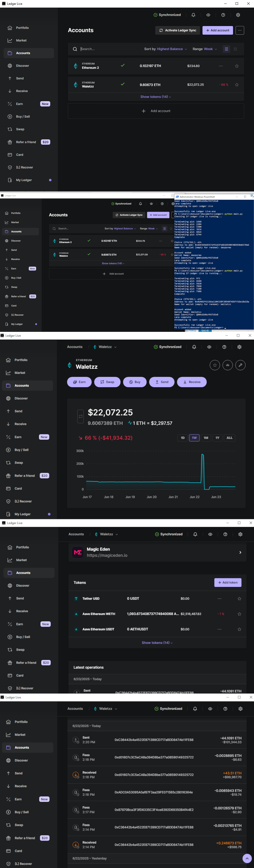The height and width of the screenshot is (868, 254).
Task: Select the 1Y chart range
Action: tap(217, 438)
